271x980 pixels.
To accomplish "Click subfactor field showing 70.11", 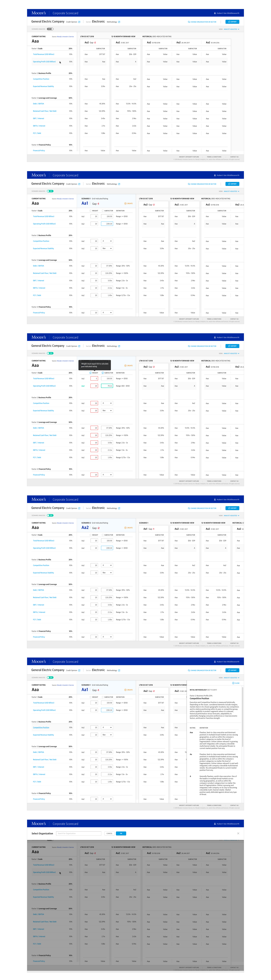I will click(107, 386).
